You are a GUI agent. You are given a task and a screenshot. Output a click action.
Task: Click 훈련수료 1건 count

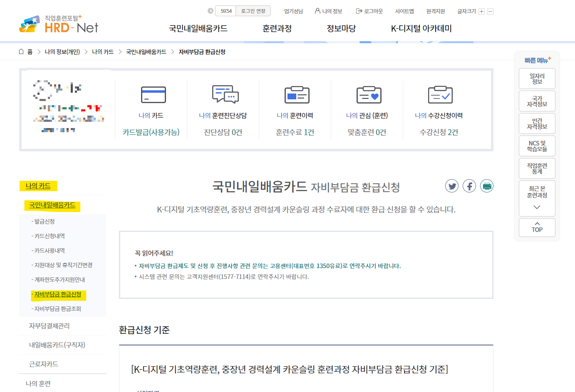295,132
